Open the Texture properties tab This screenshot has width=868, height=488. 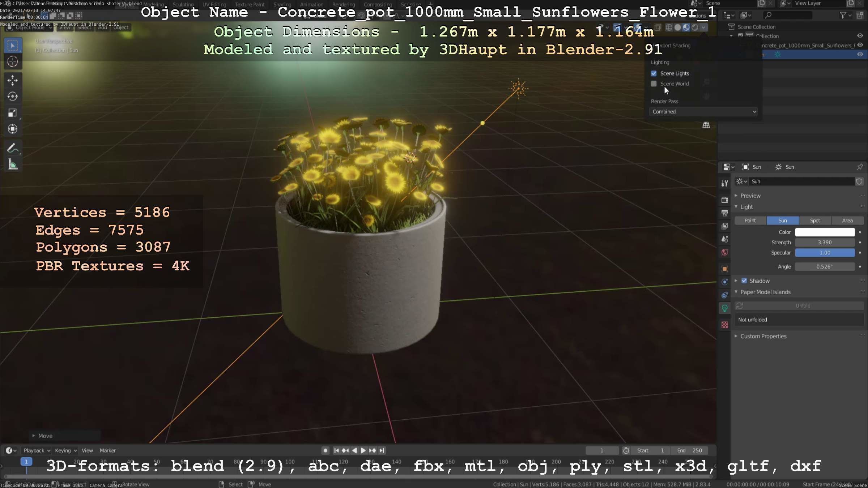click(725, 325)
